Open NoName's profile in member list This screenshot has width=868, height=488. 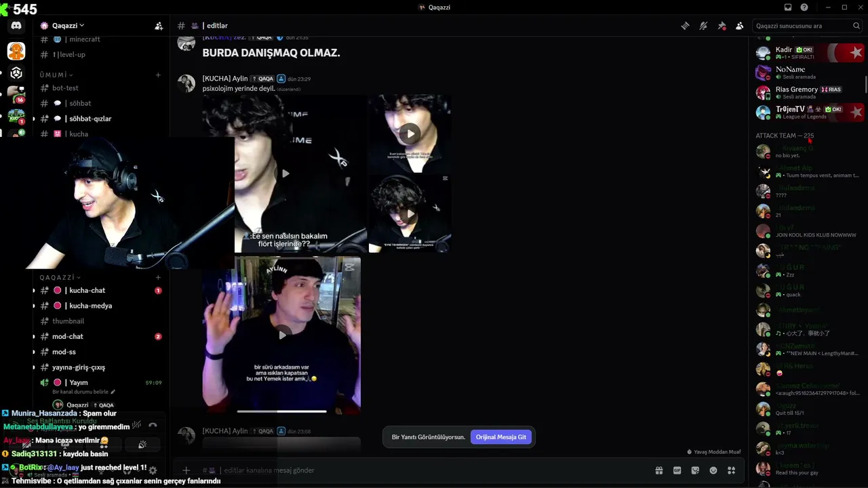[809, 73]
